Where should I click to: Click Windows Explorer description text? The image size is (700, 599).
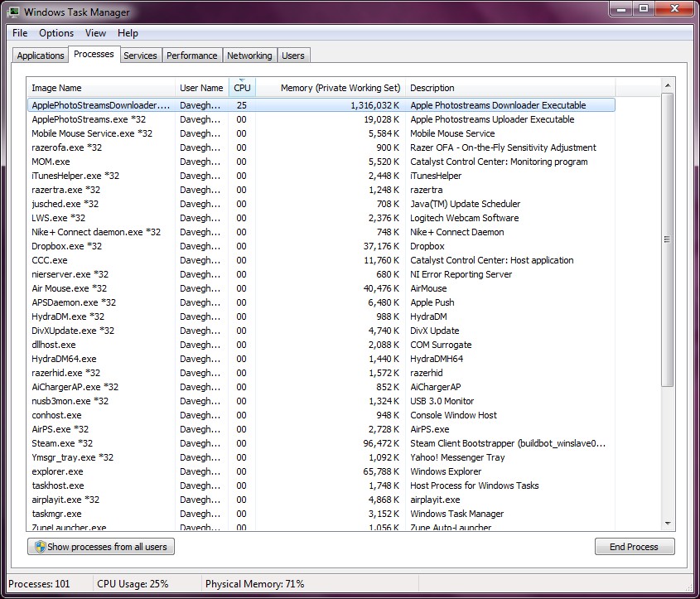coord(446,471)
